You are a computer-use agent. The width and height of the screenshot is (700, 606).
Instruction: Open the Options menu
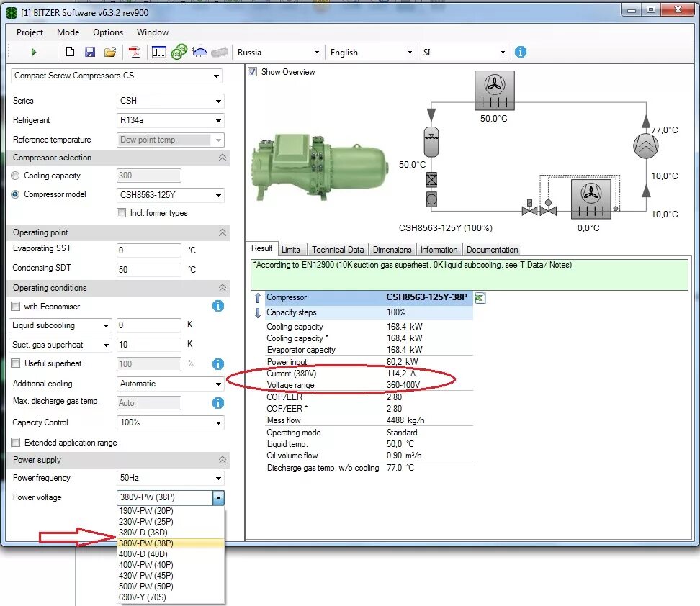(107, 32)
